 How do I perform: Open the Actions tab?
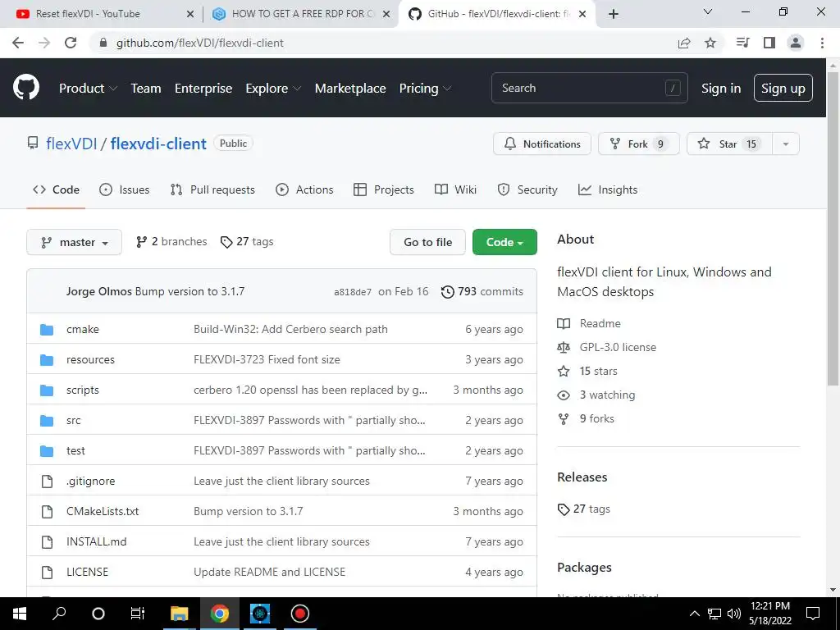point(304,189)
